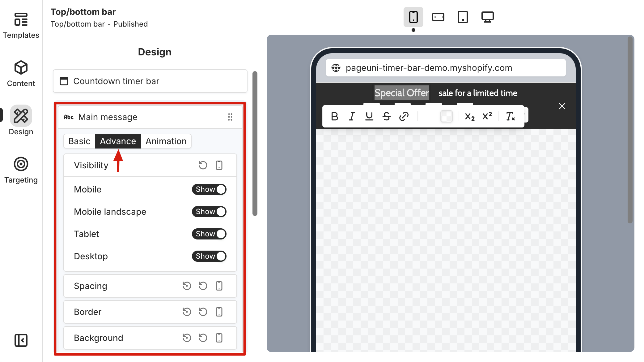Apply subscript formatting
Viewport: 644px width, 362px height.
coord(470,116)
